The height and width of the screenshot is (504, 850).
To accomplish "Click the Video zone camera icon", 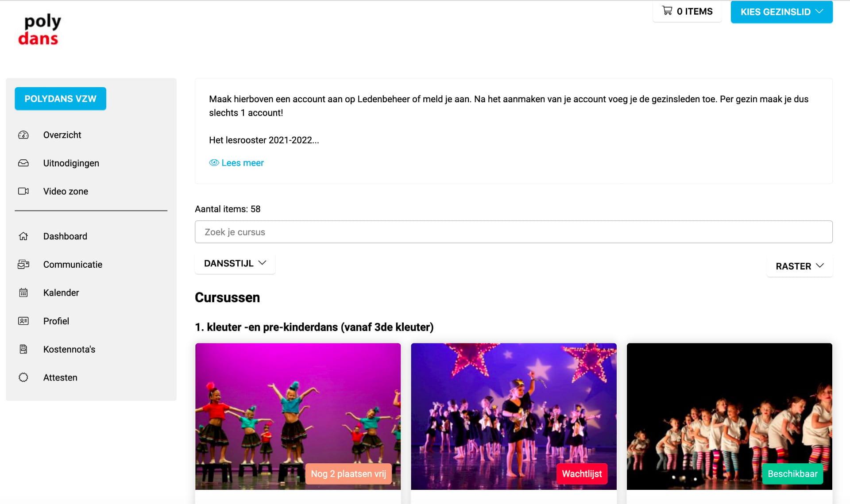I will pyautogui.click(x=23, y=191).
